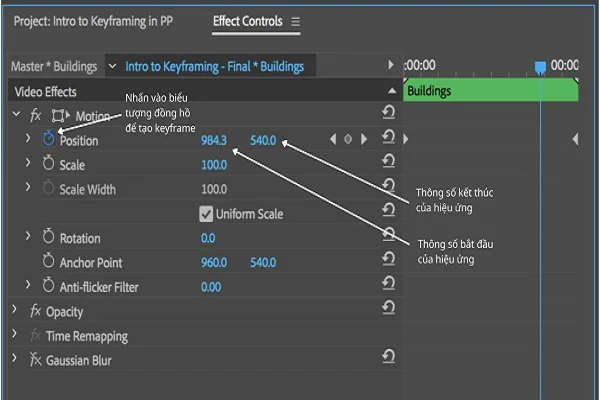Select the Opacity label

pyautogui.click(x=64, y=312)
